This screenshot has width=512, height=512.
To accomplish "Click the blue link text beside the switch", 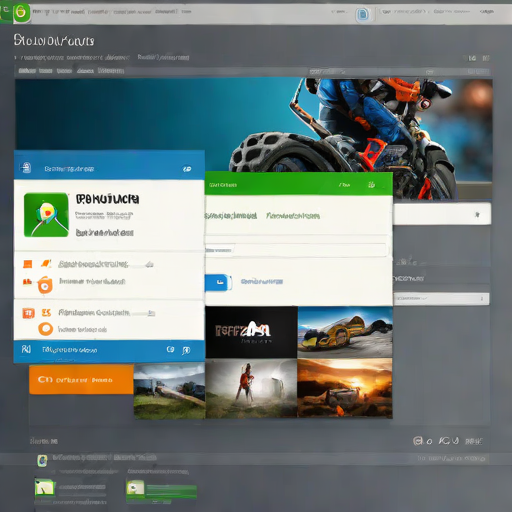I will [262, 282].
